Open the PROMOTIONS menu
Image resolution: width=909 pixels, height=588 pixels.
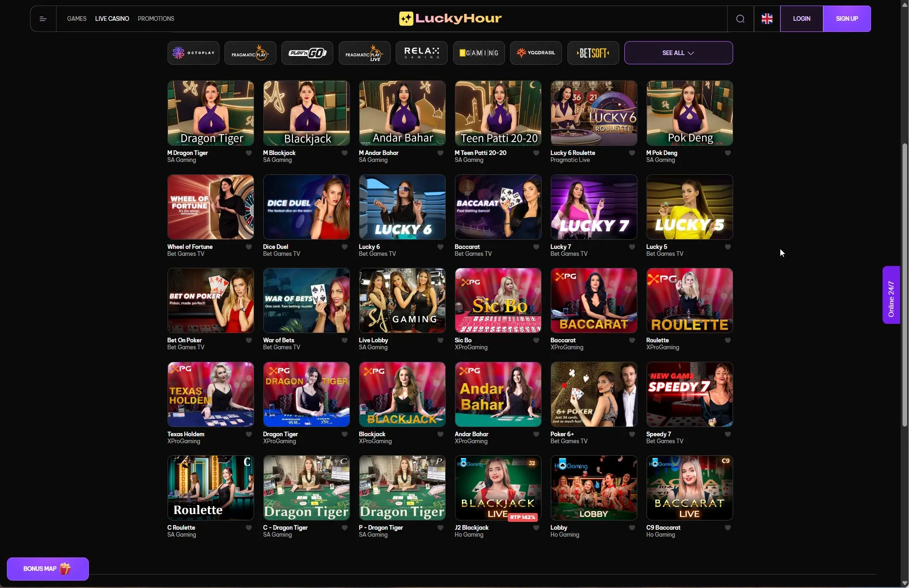pos(156,19)
